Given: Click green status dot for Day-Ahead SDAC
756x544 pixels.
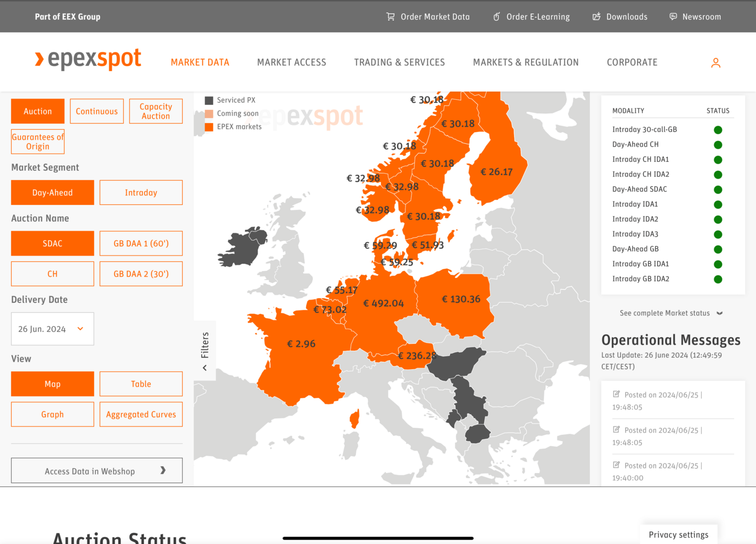Looking at the screenshot, I should tap(718, 190).
